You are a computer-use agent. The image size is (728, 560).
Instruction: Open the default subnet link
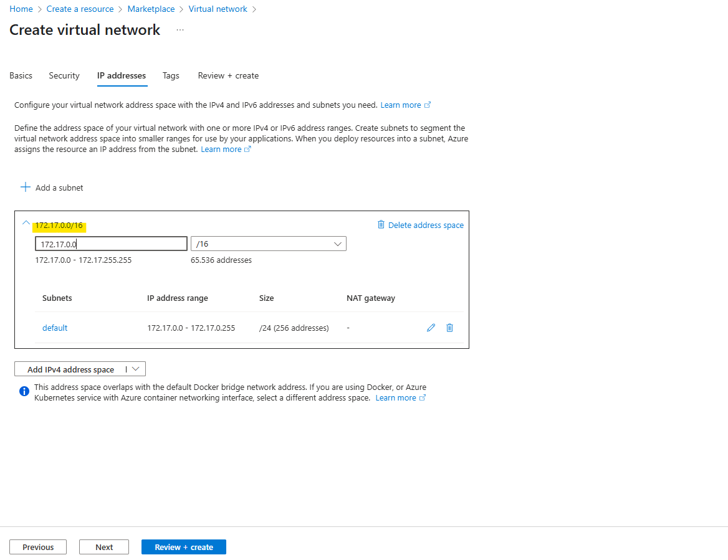click(55, 328)
